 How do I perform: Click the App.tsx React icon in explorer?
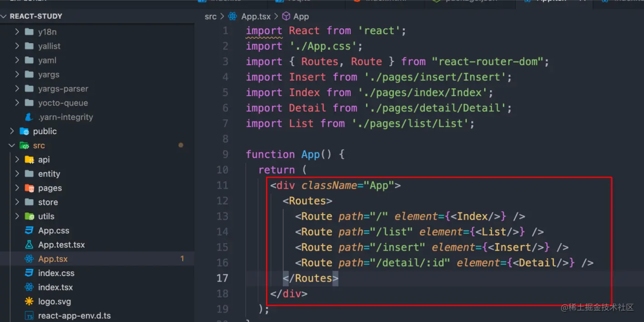29,259
